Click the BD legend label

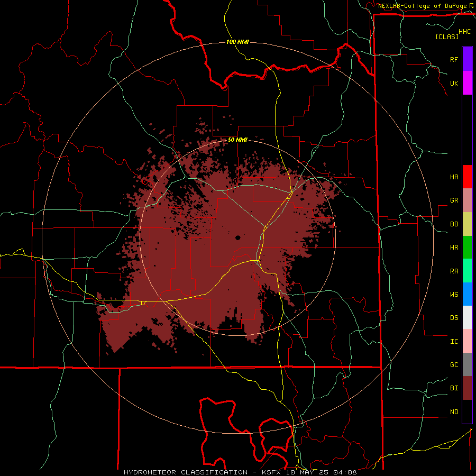coord(454,224)
